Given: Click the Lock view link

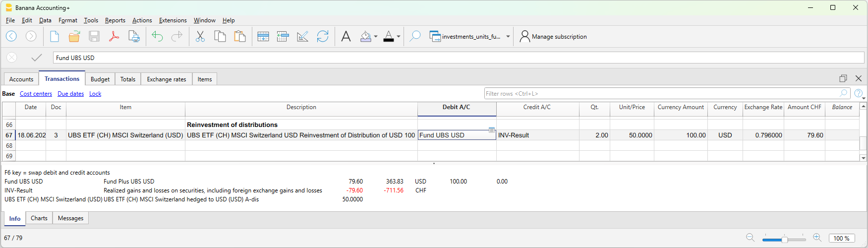Looking at the screenshot, I should tap(95, 94).
